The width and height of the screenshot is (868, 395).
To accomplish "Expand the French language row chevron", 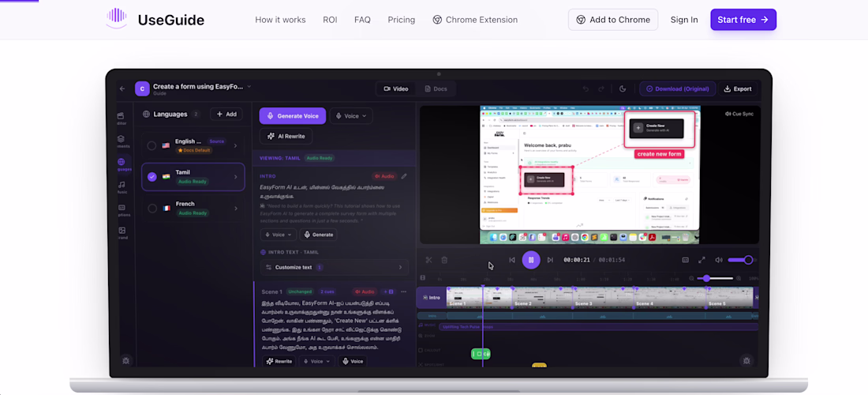I will point(235,209).
